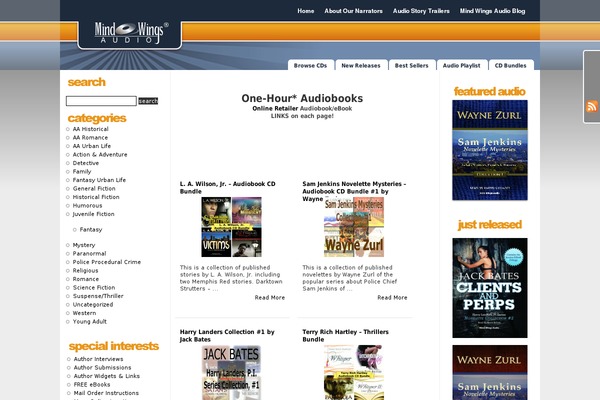Screen dimensions: 600x400
Task: Open Mail Order Instructions link
Action: click(x=106, y=393)
